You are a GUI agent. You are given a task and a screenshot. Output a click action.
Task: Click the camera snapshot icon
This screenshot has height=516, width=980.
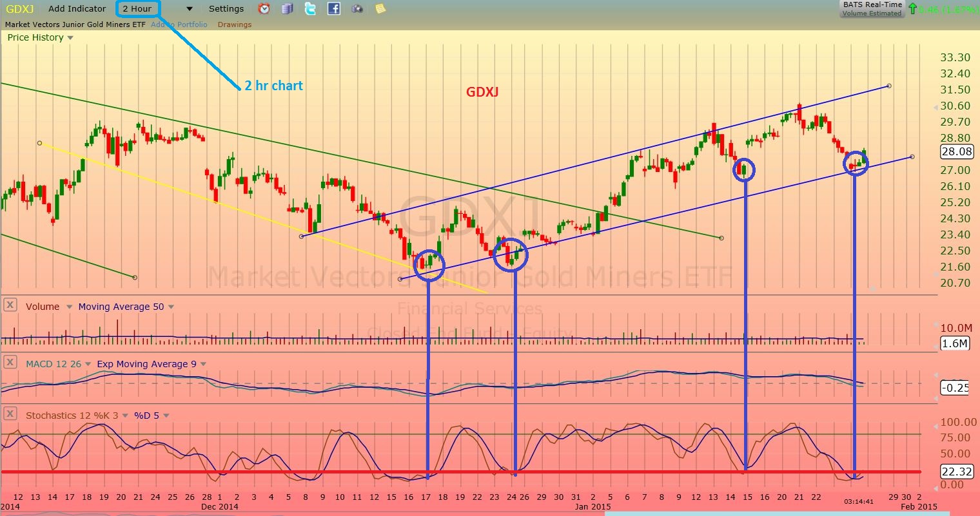357,9
